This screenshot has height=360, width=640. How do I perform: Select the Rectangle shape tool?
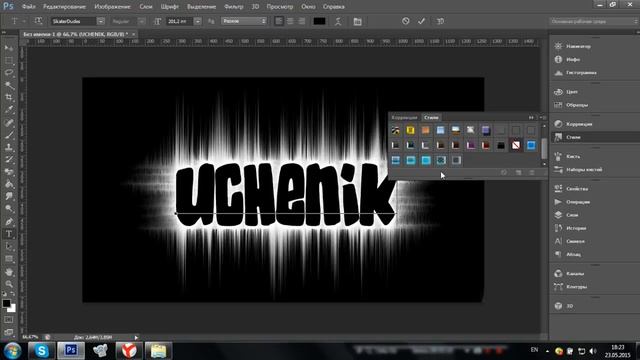pyautogui.click(x=9, y=259)
